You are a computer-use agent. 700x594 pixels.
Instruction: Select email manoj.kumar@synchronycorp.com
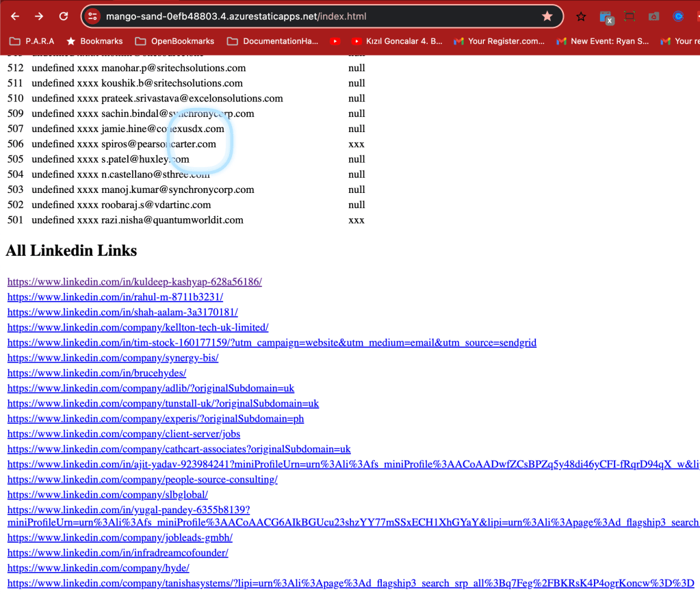[178, 190]
